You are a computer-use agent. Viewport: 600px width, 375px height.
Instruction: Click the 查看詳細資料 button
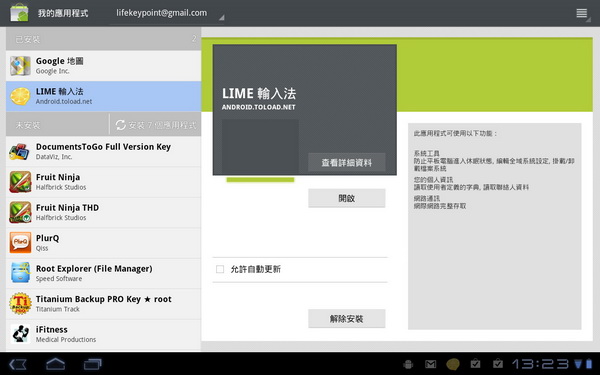(x=347, y=163)
